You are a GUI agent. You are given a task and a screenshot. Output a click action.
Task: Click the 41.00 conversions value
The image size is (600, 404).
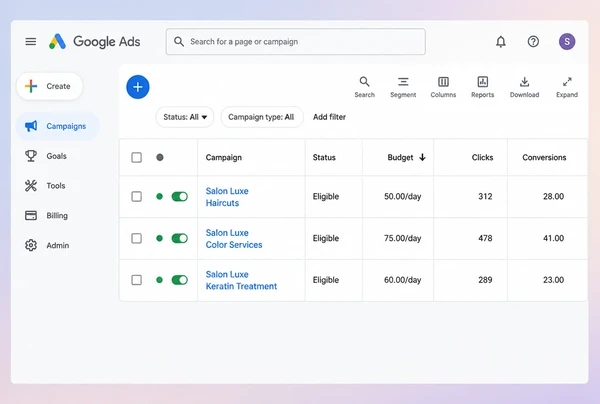pos(553,238)
